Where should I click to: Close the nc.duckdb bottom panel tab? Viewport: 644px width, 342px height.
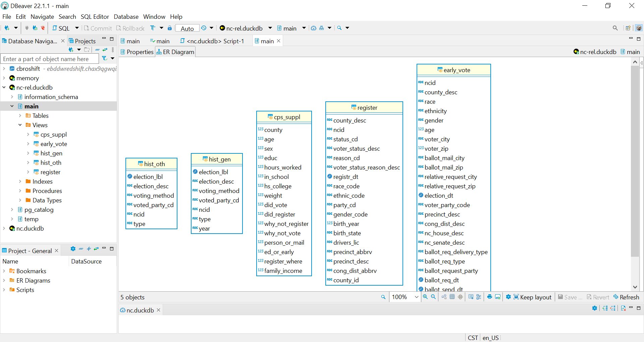point(159,310)
